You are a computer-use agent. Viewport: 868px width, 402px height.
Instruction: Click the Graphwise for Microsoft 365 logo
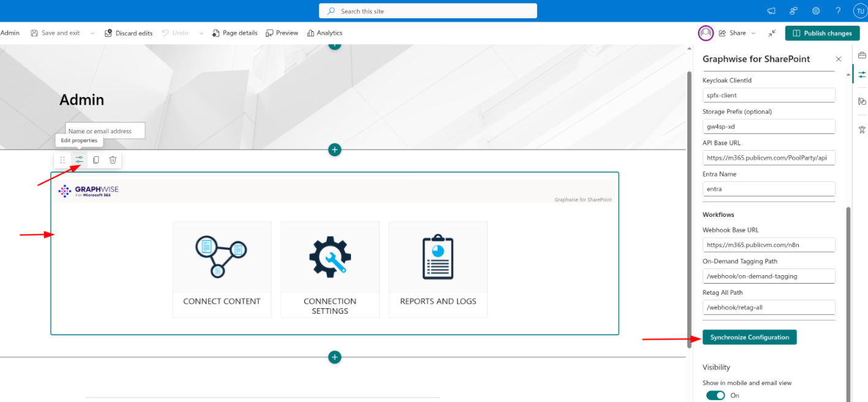(x=88, y=191)
